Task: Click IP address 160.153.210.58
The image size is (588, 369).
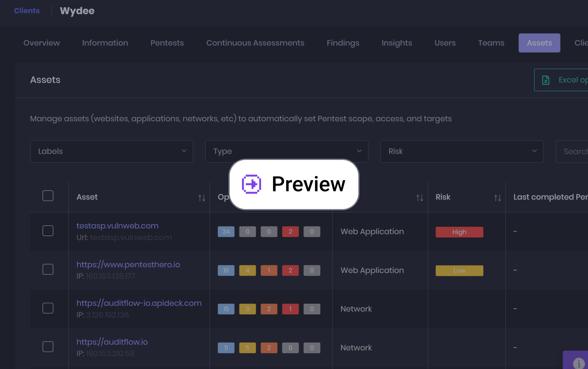Action: click(110, 353)
